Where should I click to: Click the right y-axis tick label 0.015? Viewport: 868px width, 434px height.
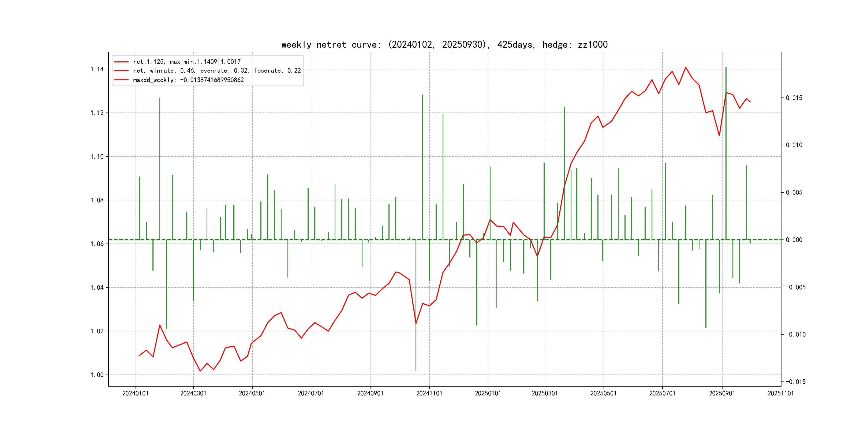tap(794, 98)
